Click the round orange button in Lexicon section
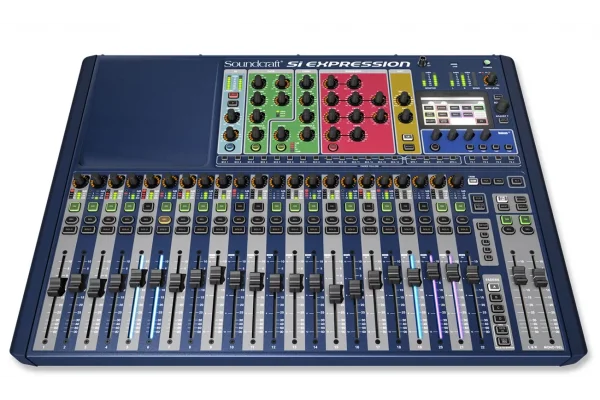The image size is (600, 400). 435,147
